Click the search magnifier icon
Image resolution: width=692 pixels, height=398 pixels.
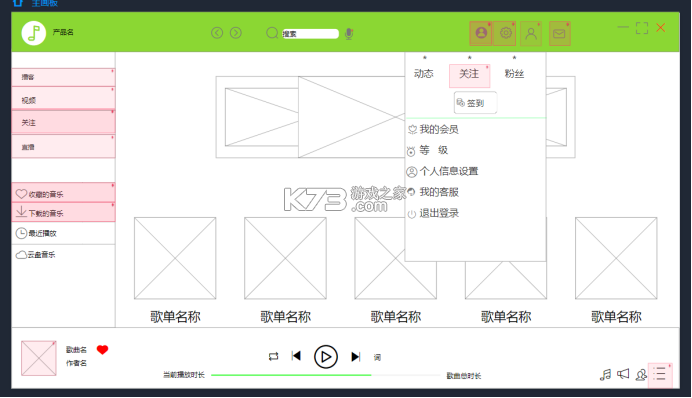[x=272, y=33]
